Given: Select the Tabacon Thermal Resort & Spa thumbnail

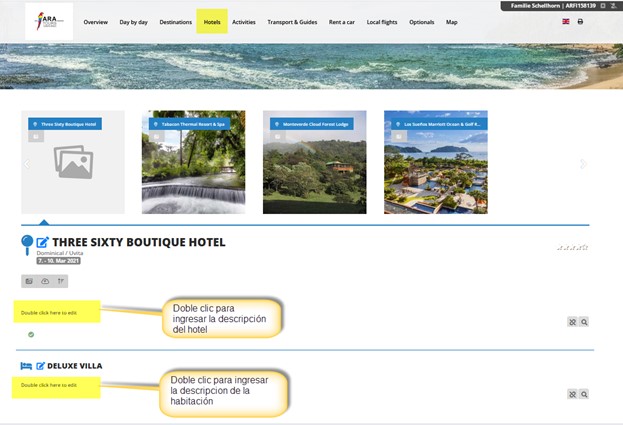Looking at the screenshot, I should coord(193,162).
